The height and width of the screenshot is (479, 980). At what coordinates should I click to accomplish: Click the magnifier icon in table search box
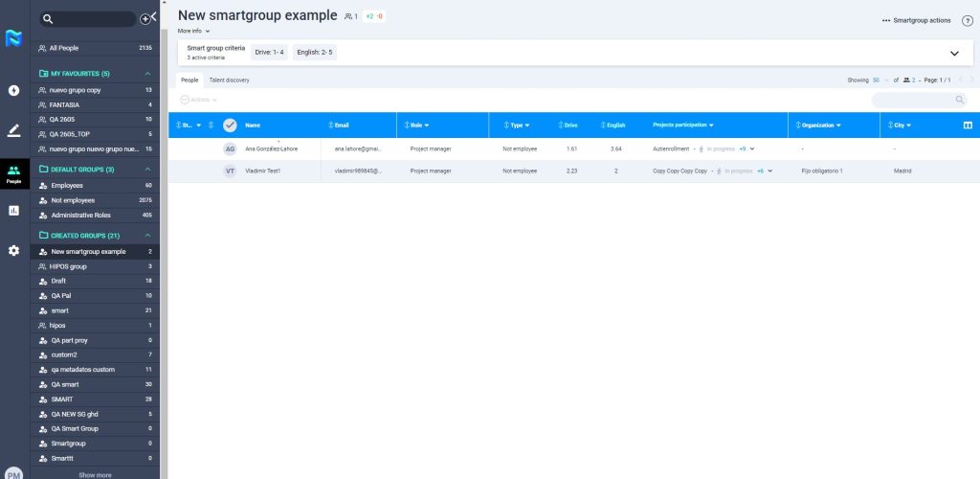(x=960, y=100)
